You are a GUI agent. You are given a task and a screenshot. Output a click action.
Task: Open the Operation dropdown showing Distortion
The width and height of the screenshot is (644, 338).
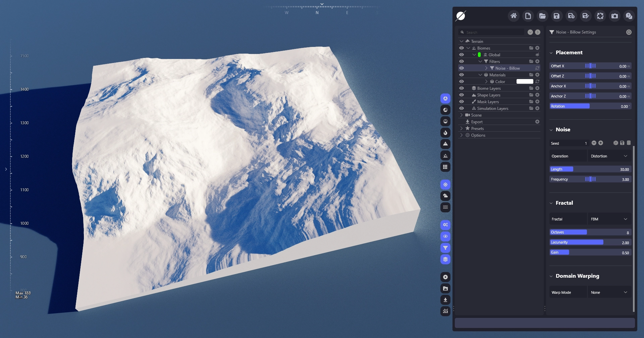609,156
